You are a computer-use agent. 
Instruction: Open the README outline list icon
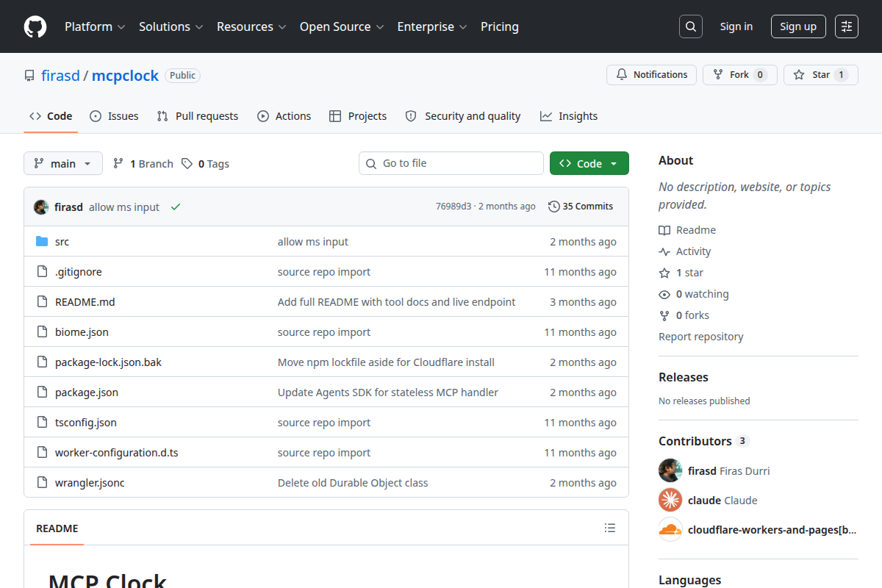(610, 528)
